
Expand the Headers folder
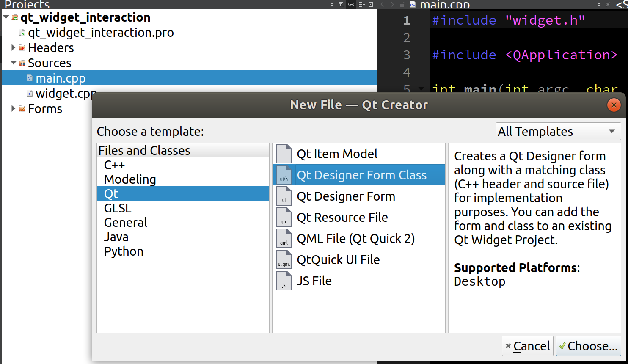(13, 47)
